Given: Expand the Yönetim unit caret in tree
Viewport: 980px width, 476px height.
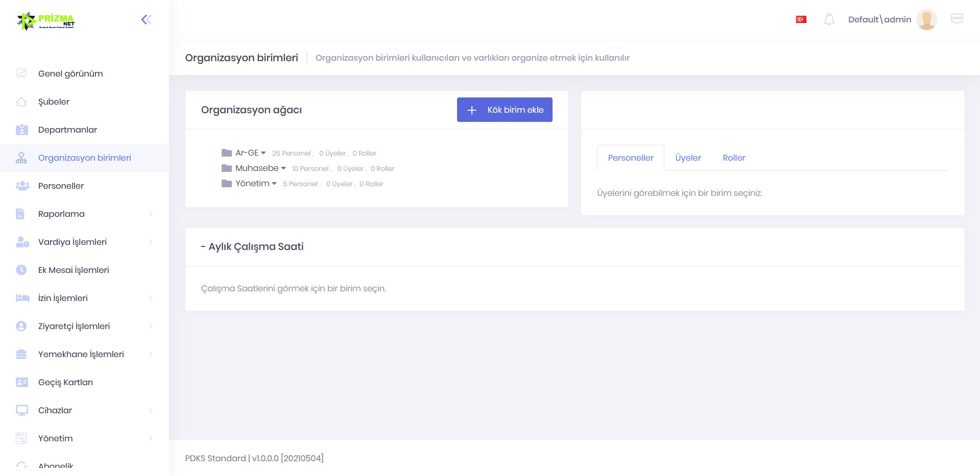Looking at the screenshot, I should click(274, 184).
